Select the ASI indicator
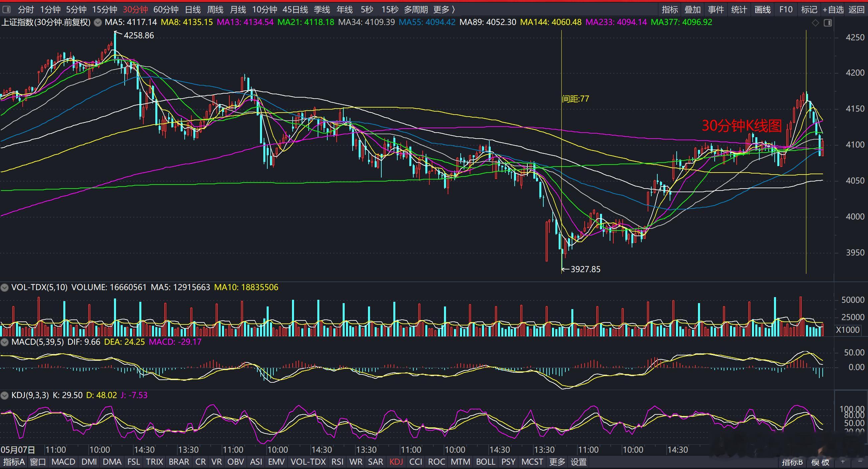 point(256,462)
